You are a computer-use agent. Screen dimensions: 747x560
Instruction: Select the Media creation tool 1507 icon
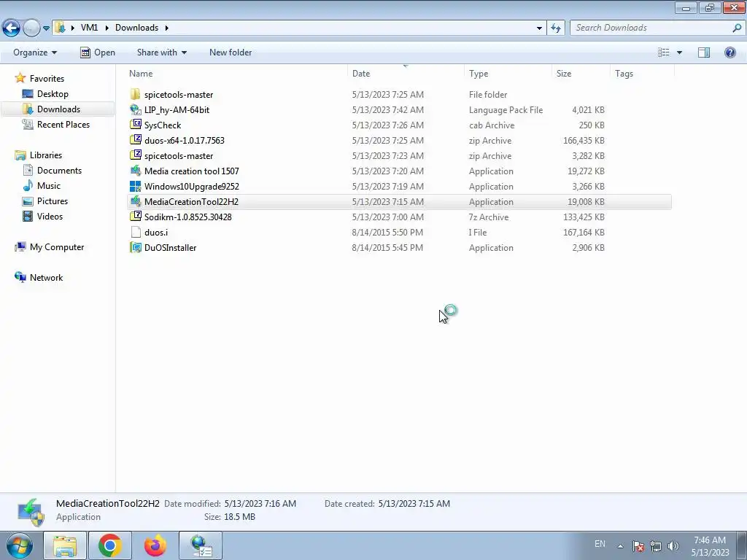pos(135,171)
